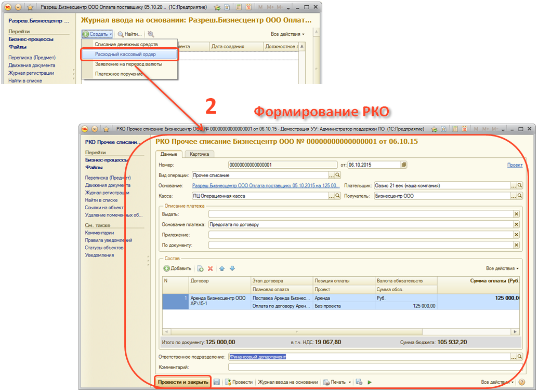Move row down with blue down arrow
Viewport: 538px width, 392px height.
click(x=232, y=268)
